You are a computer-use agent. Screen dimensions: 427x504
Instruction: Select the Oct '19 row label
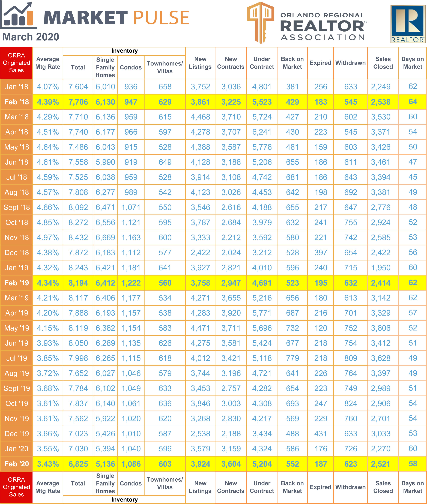(x=16, y=403)
